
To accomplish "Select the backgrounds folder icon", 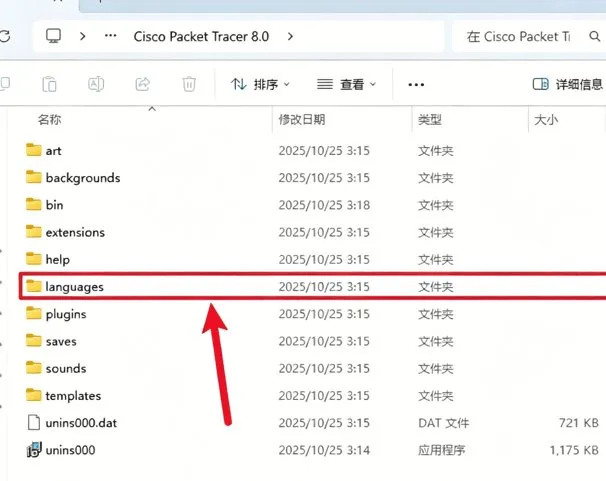I will 34,177.
